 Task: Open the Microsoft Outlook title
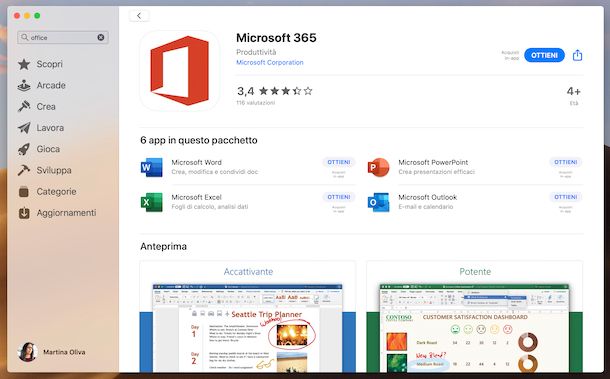(x=428, y=197)
